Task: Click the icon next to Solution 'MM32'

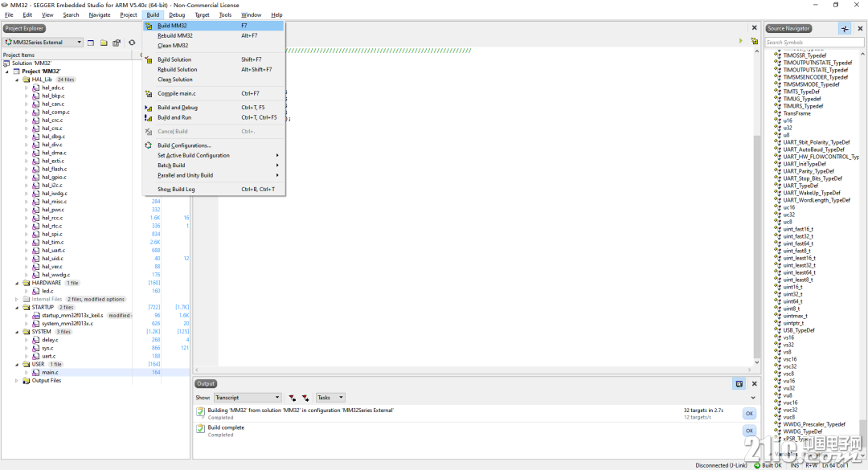Action: (6, 63)
